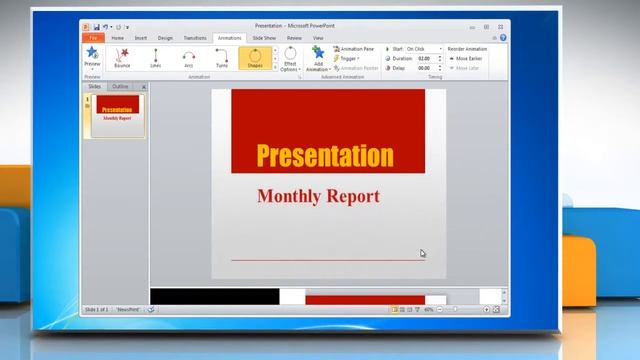The height and width of the screenshot is (360, 640).
Task: Click the spell check icon in status bar
Action: click(x=151, y=310)
